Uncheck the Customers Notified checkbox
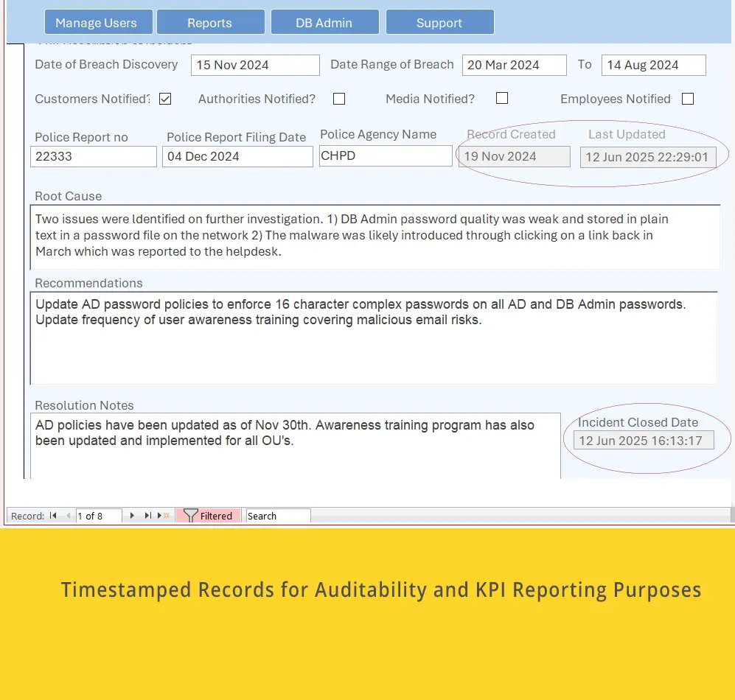 pos(164,98)
